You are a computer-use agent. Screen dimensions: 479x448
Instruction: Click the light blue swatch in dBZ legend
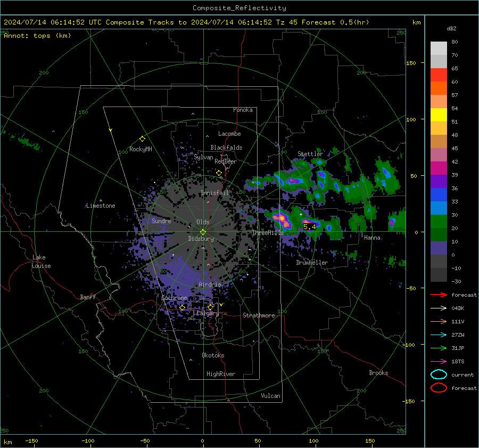439,208
